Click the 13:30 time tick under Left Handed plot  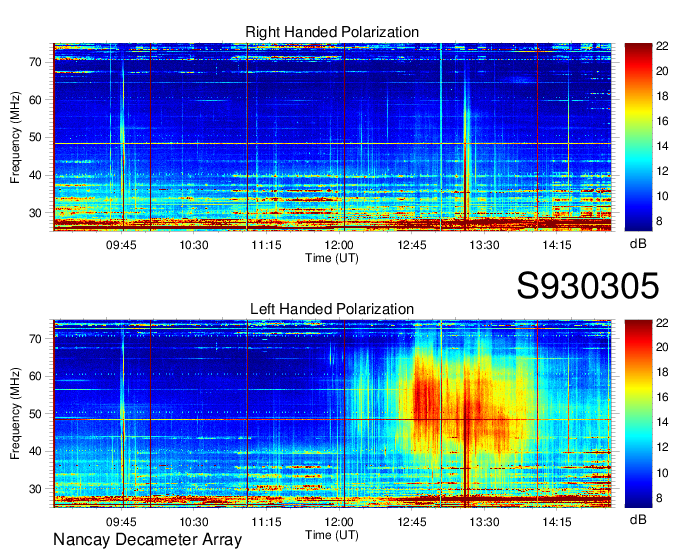coord(484,522)
